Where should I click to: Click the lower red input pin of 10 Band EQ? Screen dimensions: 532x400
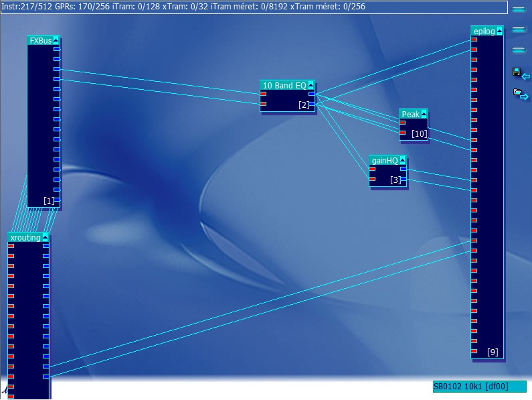pos(263,104)
